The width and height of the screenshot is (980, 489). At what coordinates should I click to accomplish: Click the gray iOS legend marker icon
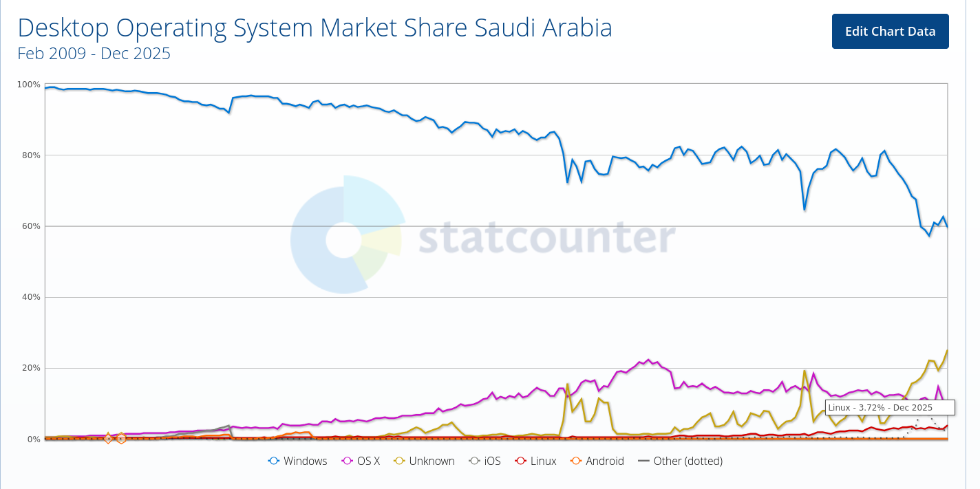[x=474, y=461]
